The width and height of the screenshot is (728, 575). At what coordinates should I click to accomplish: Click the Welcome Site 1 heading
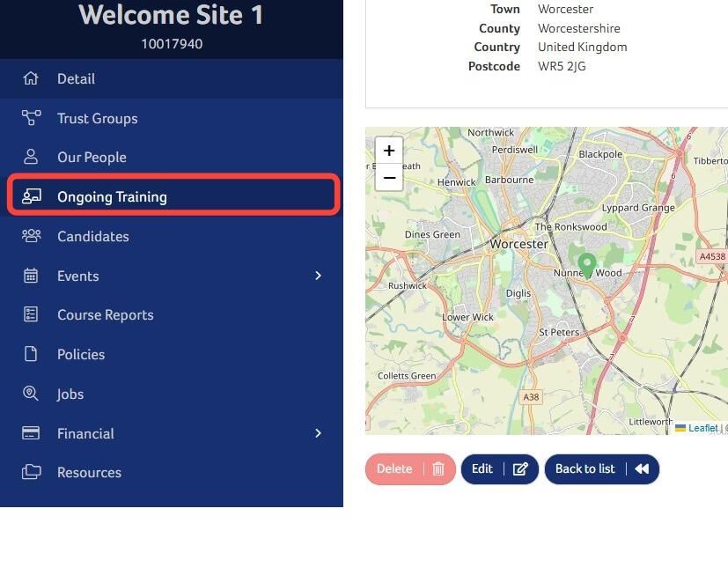point(172,14)
